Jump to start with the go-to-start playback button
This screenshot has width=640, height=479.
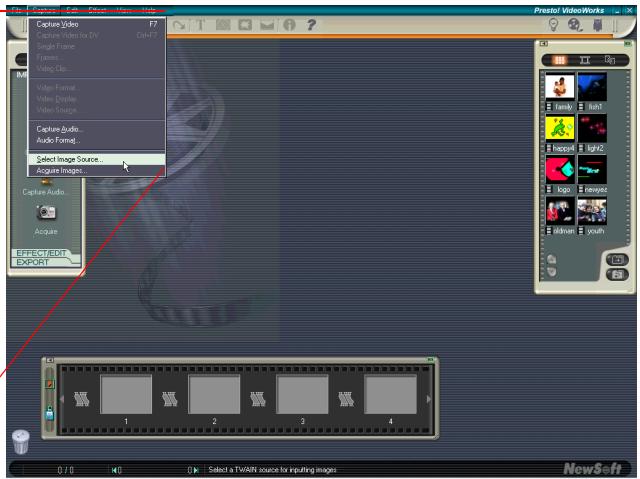pos(116,470)
